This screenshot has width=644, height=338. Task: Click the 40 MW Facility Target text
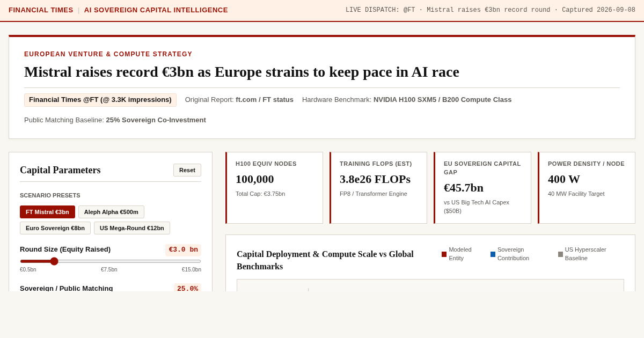pos(576,194)
